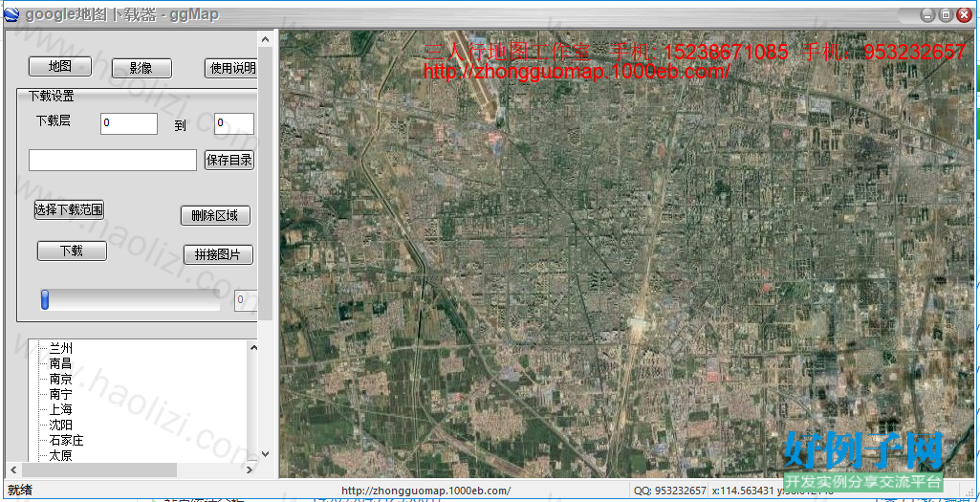Switch to 影像 imagery view
Image resolution: width=980 pixels, height=502 pixels.
pos(142,68)
